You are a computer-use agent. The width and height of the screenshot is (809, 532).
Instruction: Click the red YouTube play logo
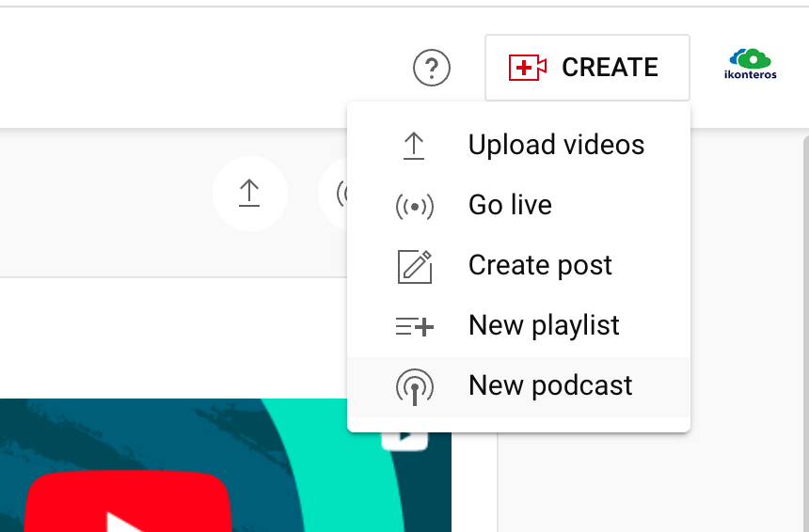[127, 503]
